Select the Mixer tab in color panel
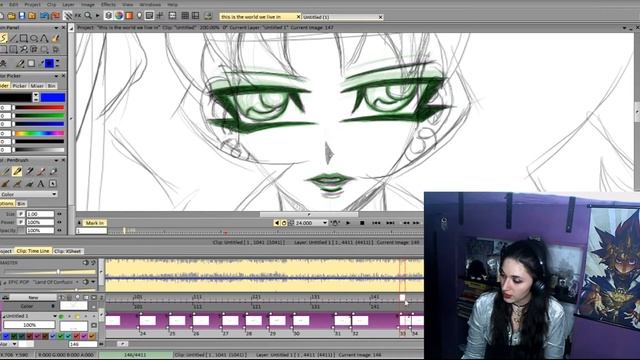Image resolution: width=640 pixels, height=360 pixels. [x=37, y=86]
